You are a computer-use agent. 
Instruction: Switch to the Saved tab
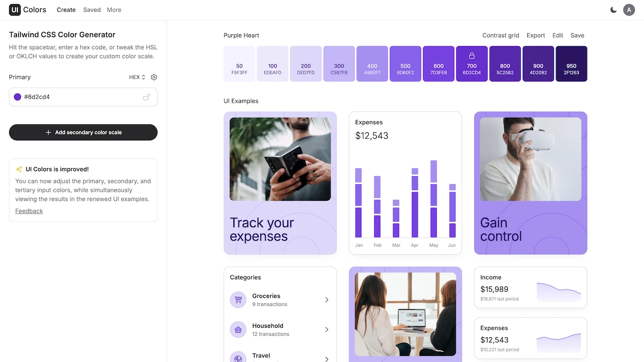coord(92,10)
